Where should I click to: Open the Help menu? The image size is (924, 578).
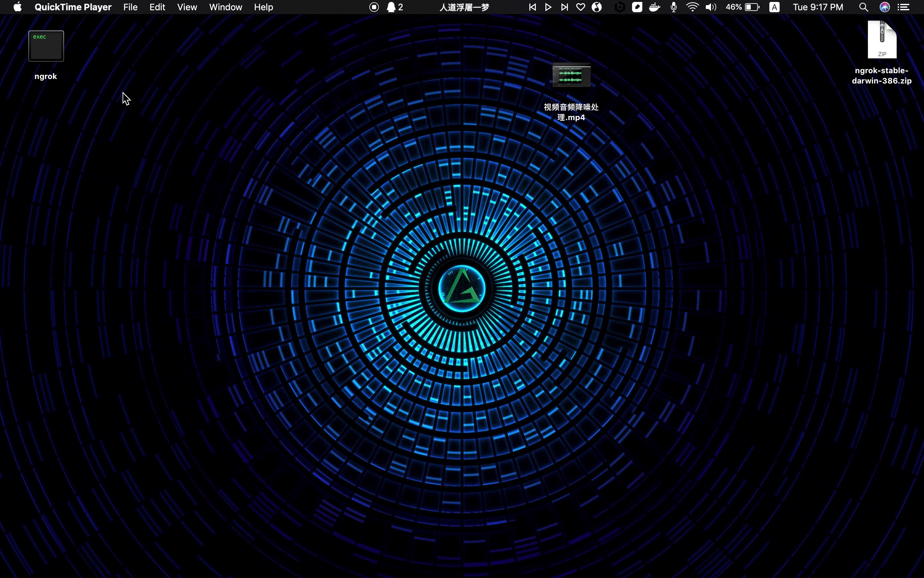[x=263, y=7]
